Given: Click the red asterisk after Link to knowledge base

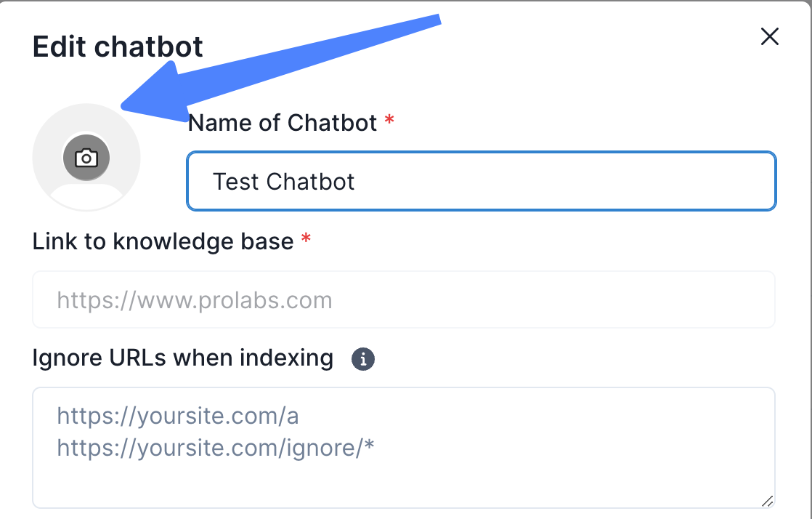Looking at the screenshot, I should 306,239.
